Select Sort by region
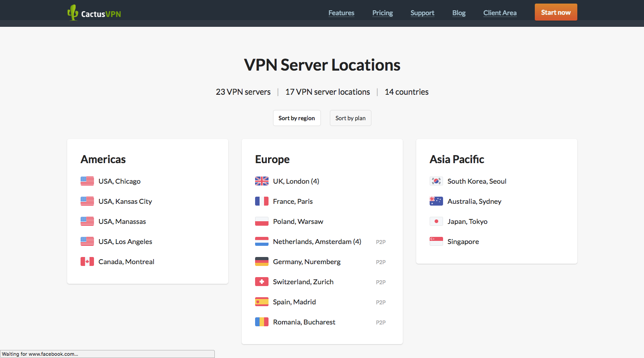 (297, 118)
